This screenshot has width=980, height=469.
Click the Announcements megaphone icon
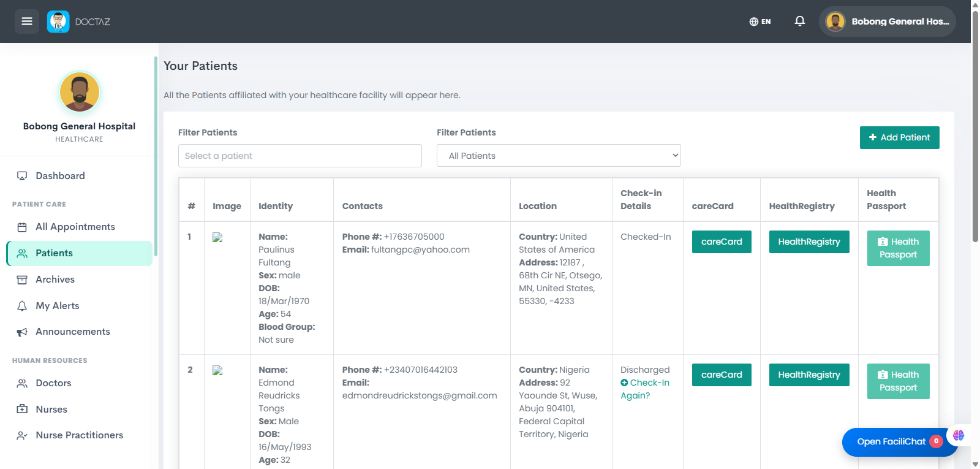point(22,332)
